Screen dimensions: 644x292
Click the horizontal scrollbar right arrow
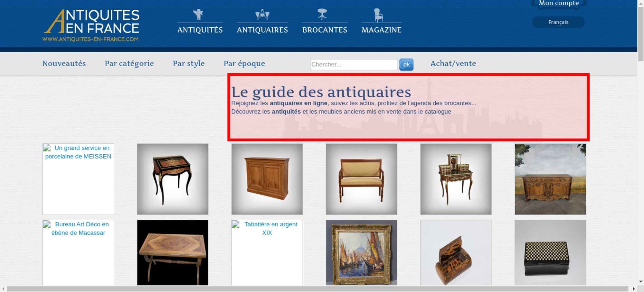click(634, 289)
